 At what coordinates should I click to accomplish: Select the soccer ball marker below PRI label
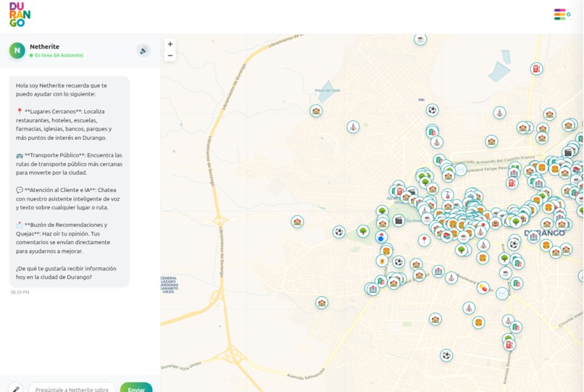coord(432,110)
